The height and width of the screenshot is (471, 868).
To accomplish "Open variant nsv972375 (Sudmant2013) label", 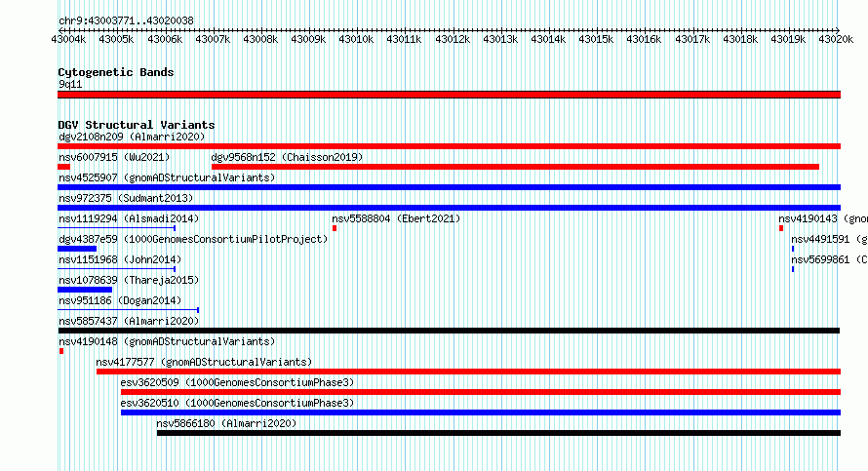I will (x=126, y=198).
